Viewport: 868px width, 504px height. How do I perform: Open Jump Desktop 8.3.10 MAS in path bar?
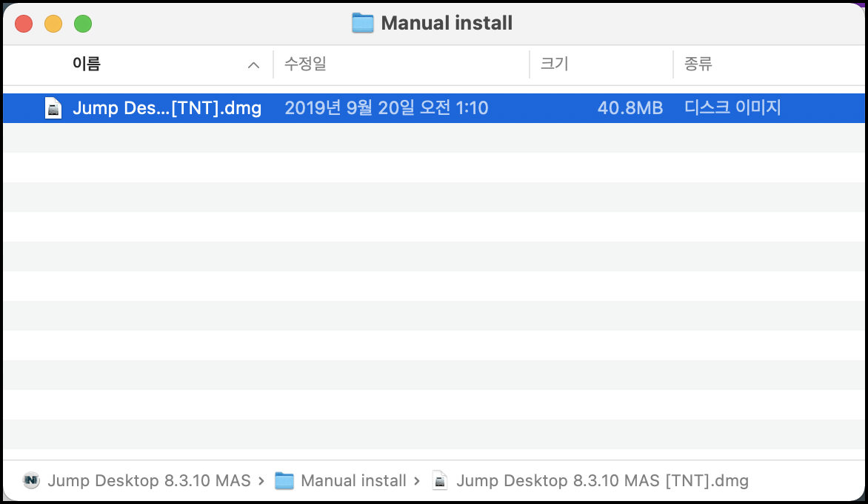[149, 481]
